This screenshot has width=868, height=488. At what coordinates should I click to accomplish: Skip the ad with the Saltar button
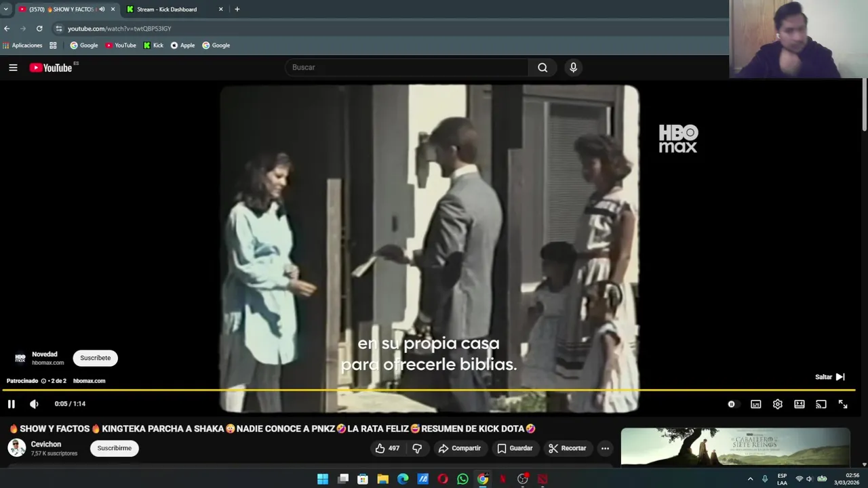point(830,377)
